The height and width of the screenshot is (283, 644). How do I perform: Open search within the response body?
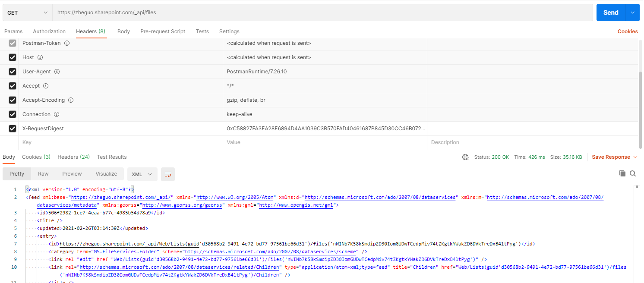click(633, 173)
